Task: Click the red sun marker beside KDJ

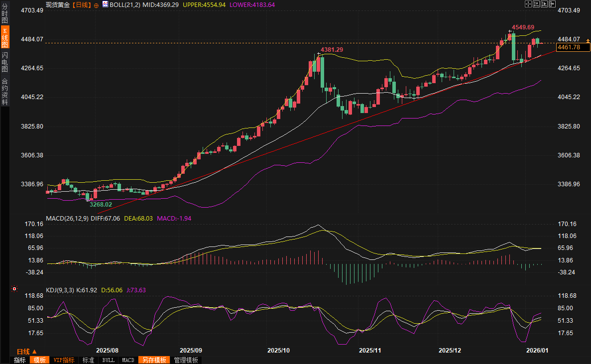Action: [14, 289]
